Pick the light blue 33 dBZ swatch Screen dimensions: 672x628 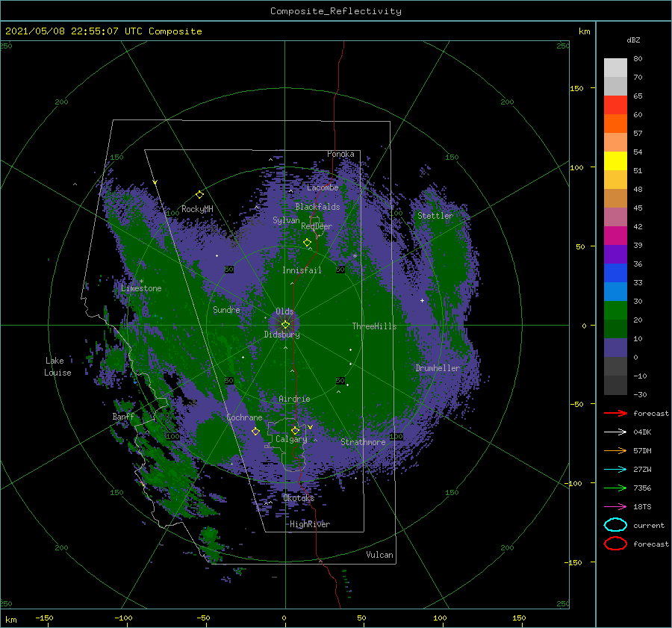[615, 292]
